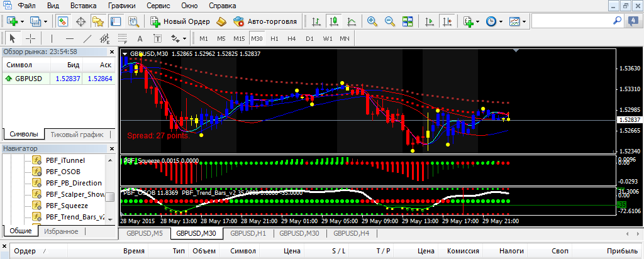The width and height of the screenshot is (644, 259).
Task: Zoom out on the chart
Action: click(x=390, y=21)
